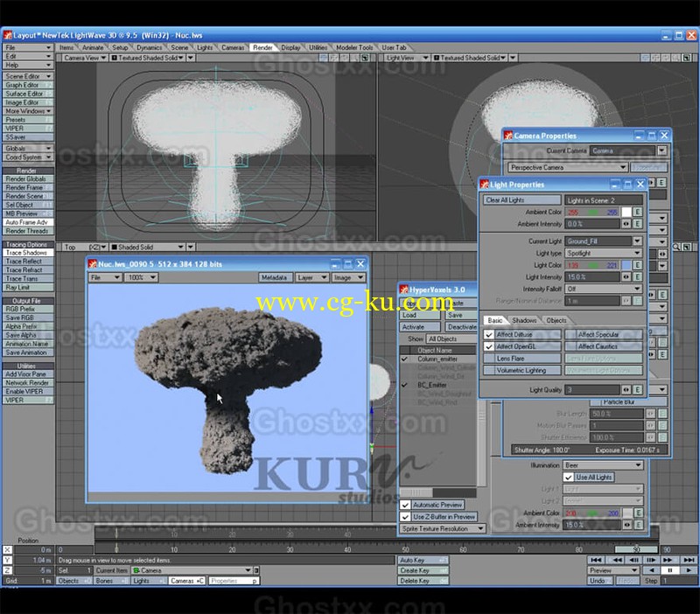Click the blue Light Color swatch
Screen dimensions: 700x614
(626, 265)
